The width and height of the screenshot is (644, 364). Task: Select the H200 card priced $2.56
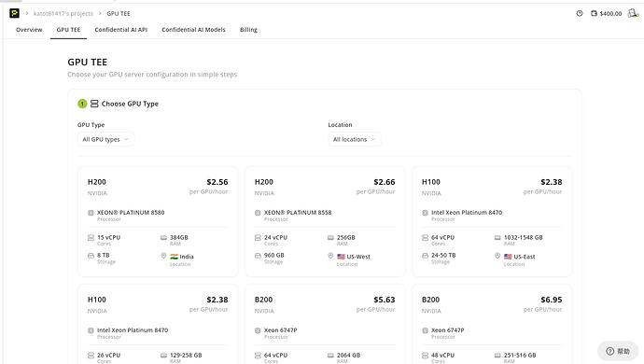[158, 221]
